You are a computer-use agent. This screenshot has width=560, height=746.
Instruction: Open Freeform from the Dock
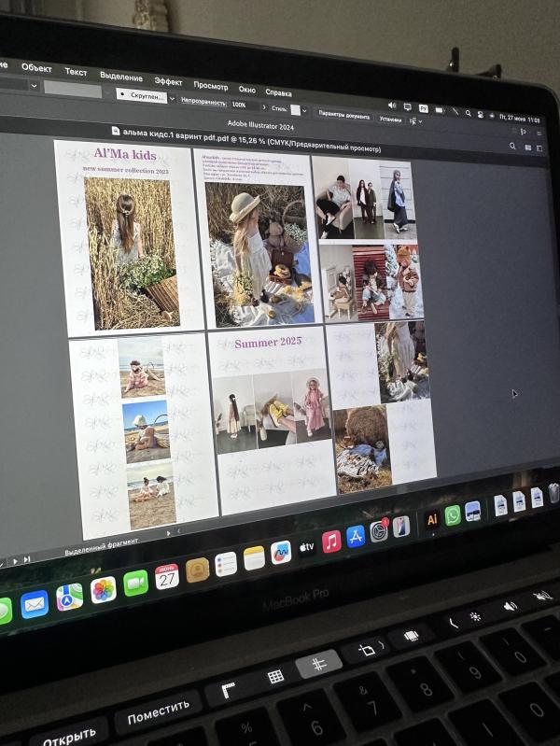pos(281,553)
